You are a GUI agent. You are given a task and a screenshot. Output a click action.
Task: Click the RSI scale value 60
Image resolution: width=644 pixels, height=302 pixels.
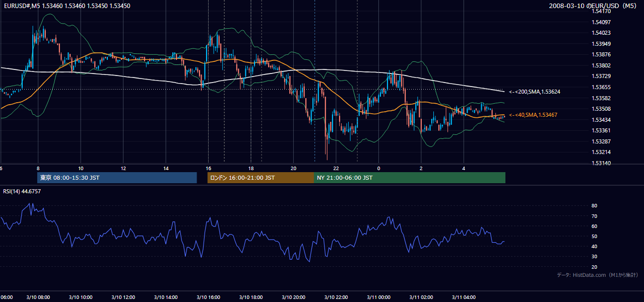[x=595, y=226]
